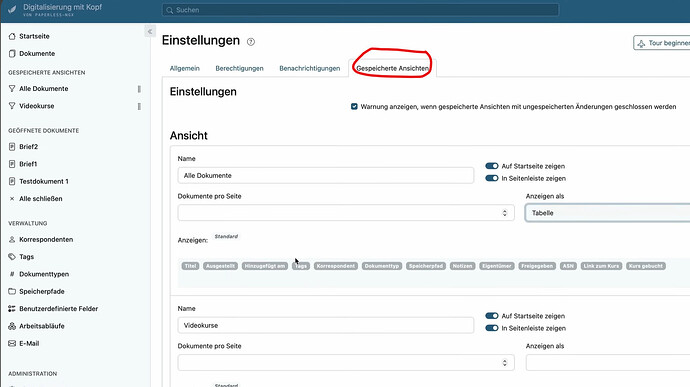Click the document icon of Testdokument 1
This screenshot has height=387, width=690.
(12, 181)
